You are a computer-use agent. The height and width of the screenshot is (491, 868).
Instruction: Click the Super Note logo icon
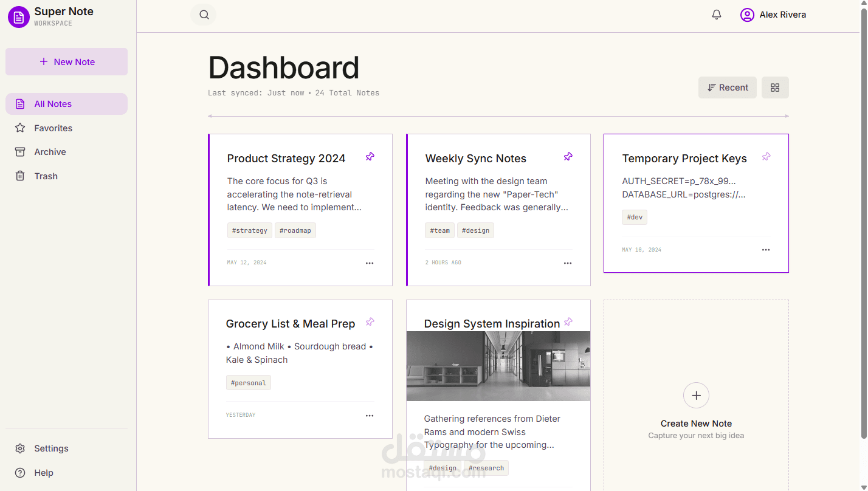[19, 17]
